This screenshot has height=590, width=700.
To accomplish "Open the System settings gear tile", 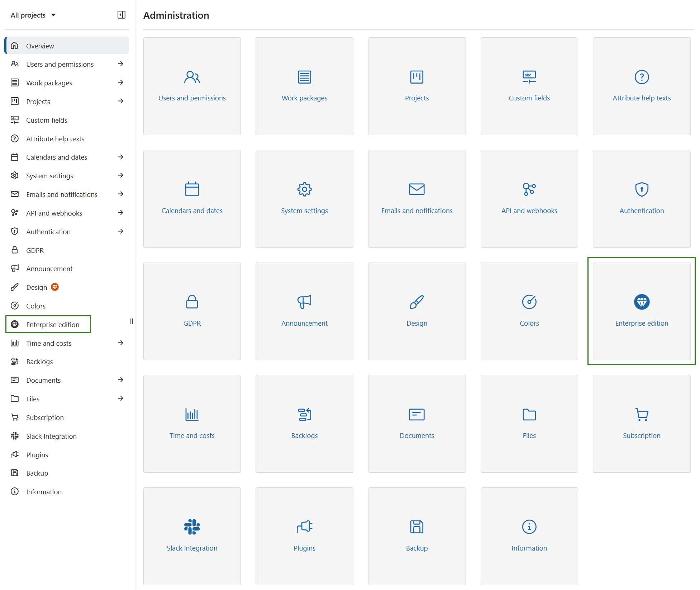I will [304, 199].
